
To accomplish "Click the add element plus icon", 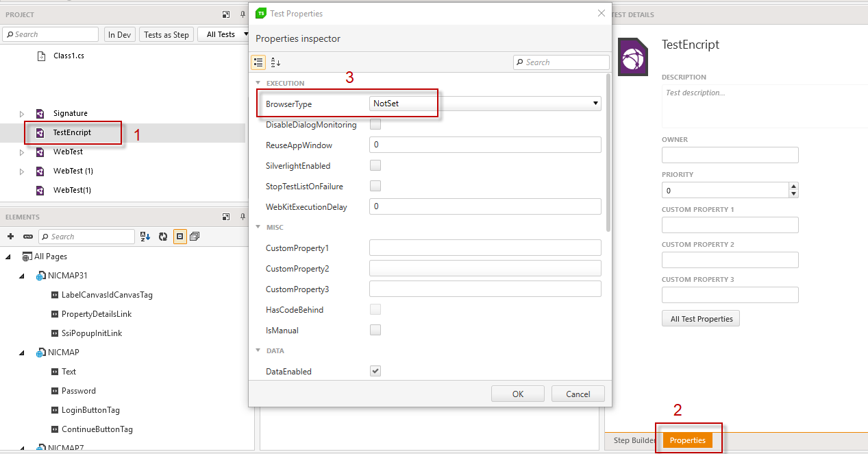I will click(x=10, y=237).
